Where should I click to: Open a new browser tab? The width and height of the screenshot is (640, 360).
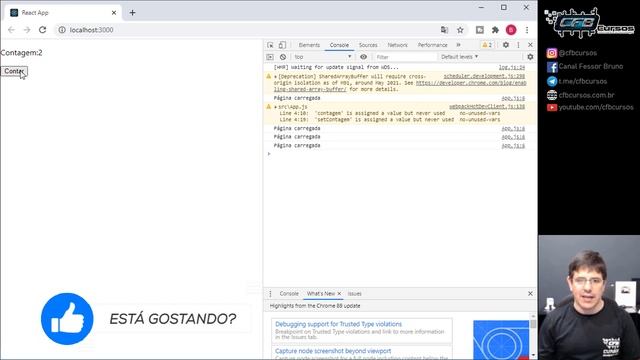coord(132,13)
